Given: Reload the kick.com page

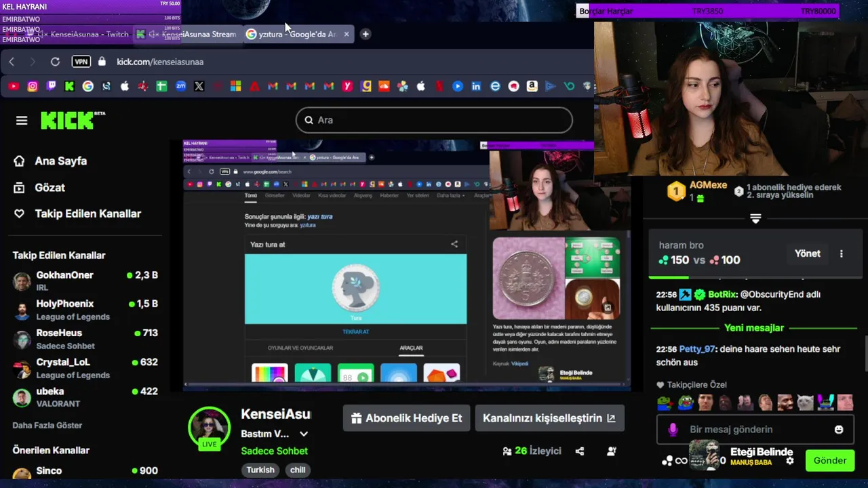Looking at the screenshot, I should point(55,62).
